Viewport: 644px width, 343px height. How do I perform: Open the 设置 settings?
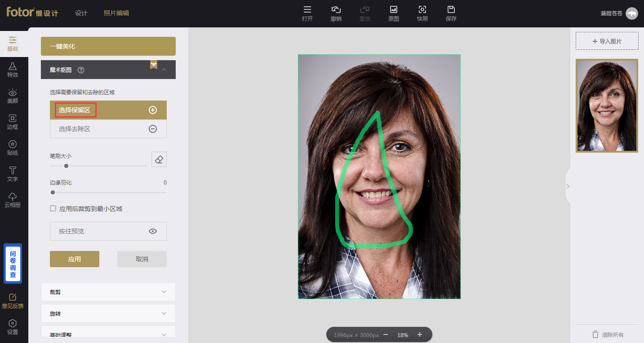[x=13, y=327]
